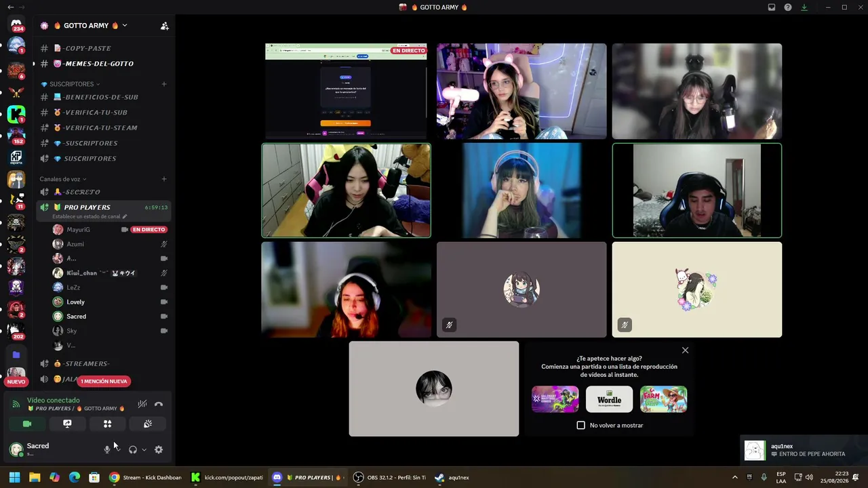The image size is (868, 488).
Task: Mute the microphone
Action: [106, 449]
